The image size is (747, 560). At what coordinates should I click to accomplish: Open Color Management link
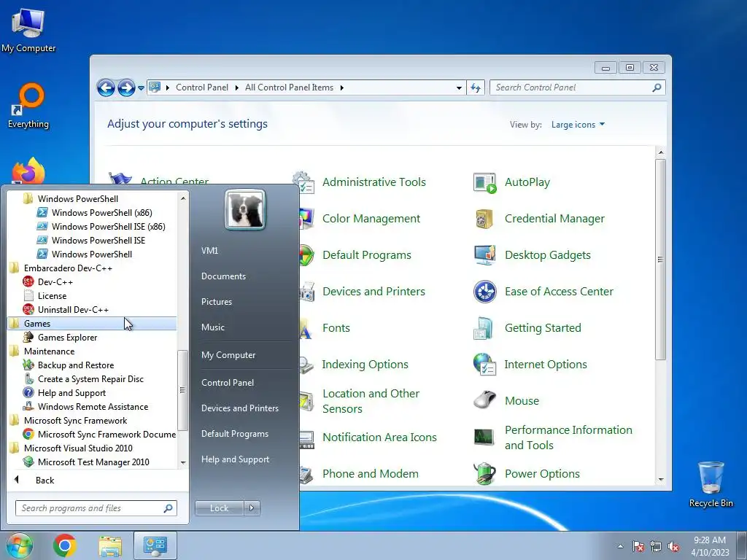click(x=371, y=219)
